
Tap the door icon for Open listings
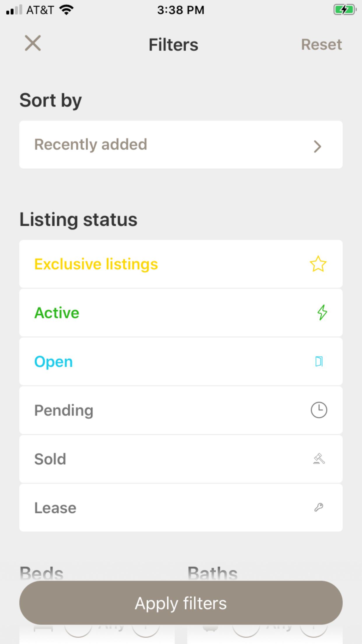[x=319, y=361]
